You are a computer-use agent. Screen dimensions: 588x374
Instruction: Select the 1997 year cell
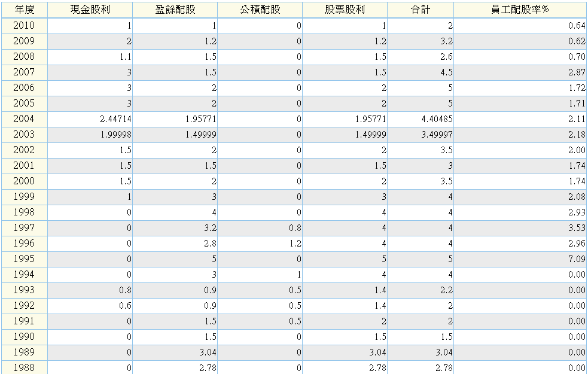click(x=25, y=228)
